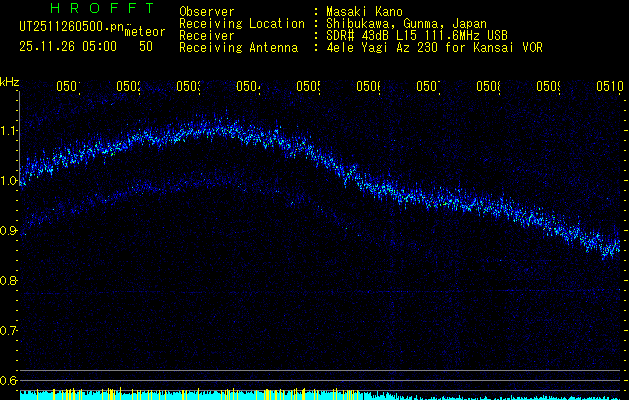This screenshot has width=629, height=400.
Task: Click the date 25.11.26 05:00 text
Action: point(68,46)
